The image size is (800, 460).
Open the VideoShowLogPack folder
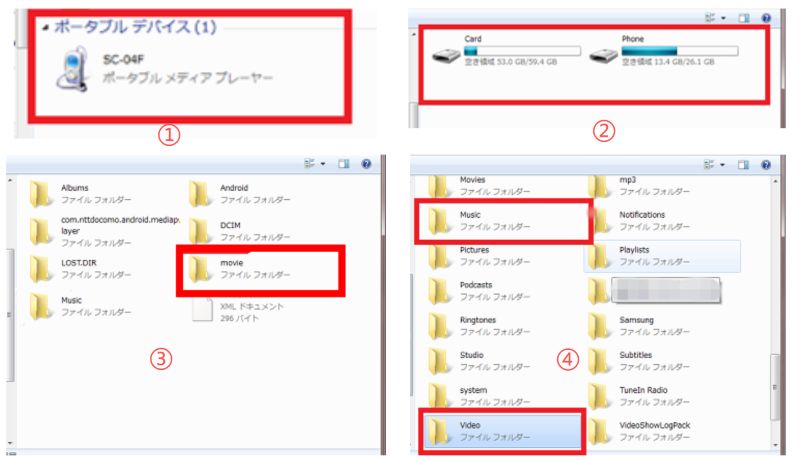pyautogui.click(x=639, y=431)
